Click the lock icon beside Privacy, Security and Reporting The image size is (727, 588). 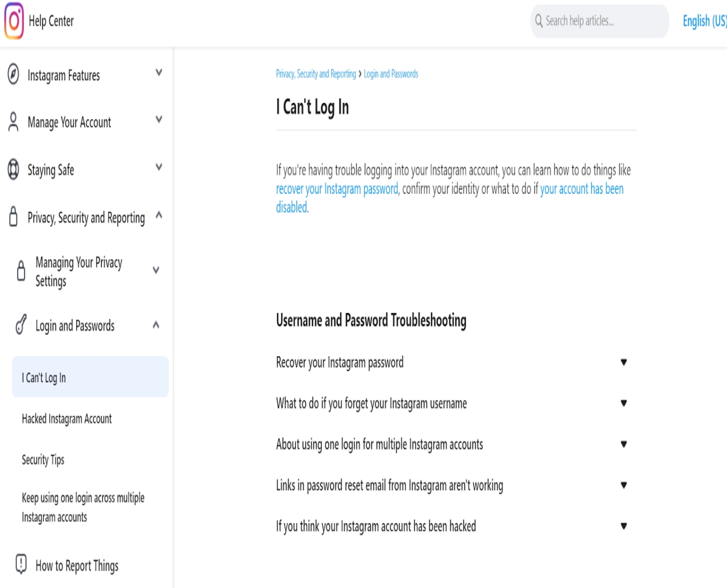tap(13, 216)
